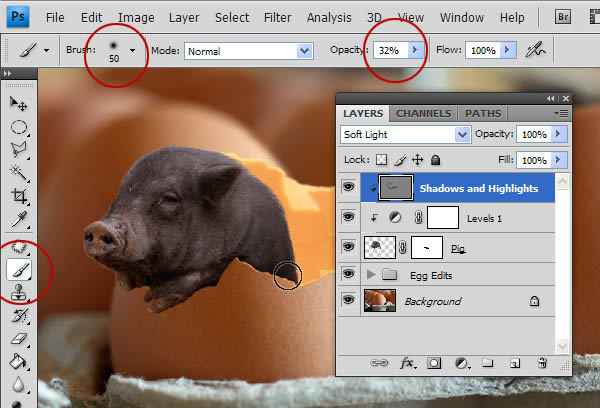Select the Brush tool in toolbox

[x=19, y=269]
